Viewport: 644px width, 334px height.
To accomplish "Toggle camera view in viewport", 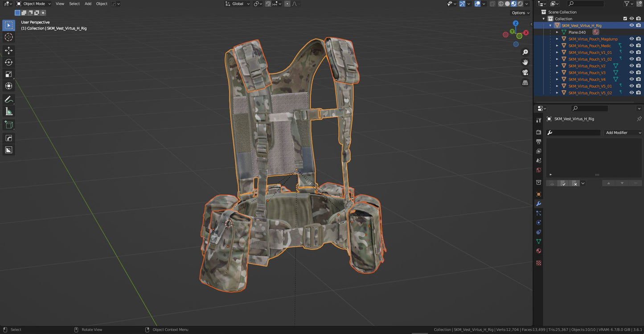I will coord(525,72).
